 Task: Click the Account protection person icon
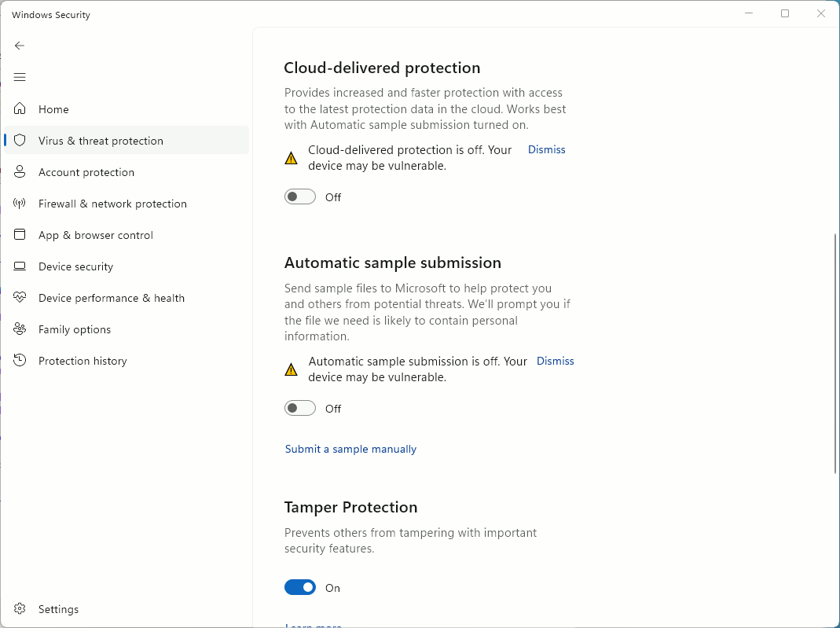tap(20, 171)
